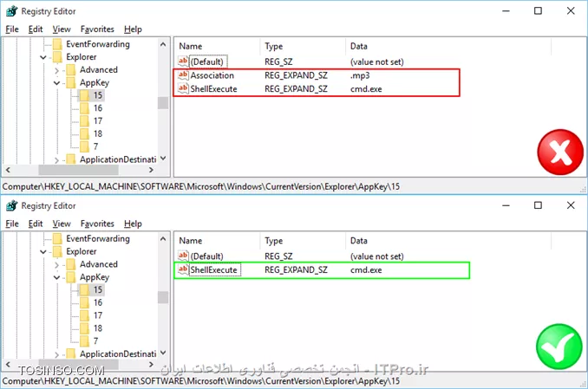Open View menu in top Registry Editor
Image resolution: width=588 pixels, height=389 pixels.
tap(62, 29)
